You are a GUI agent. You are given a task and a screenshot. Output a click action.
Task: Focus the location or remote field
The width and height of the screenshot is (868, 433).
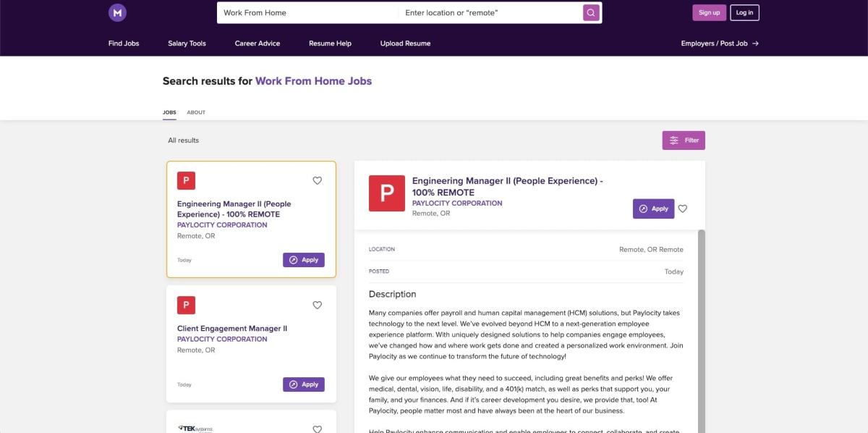pos(491,12)
